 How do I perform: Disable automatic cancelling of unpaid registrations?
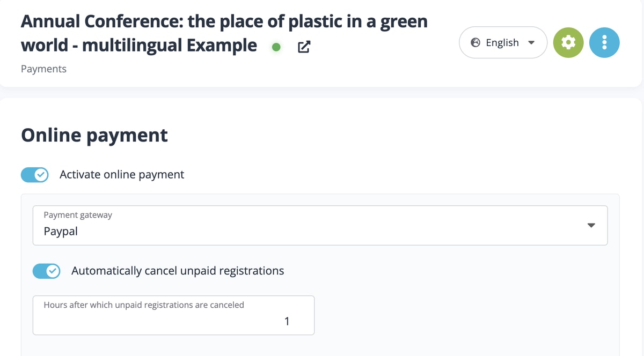point(47,271)
